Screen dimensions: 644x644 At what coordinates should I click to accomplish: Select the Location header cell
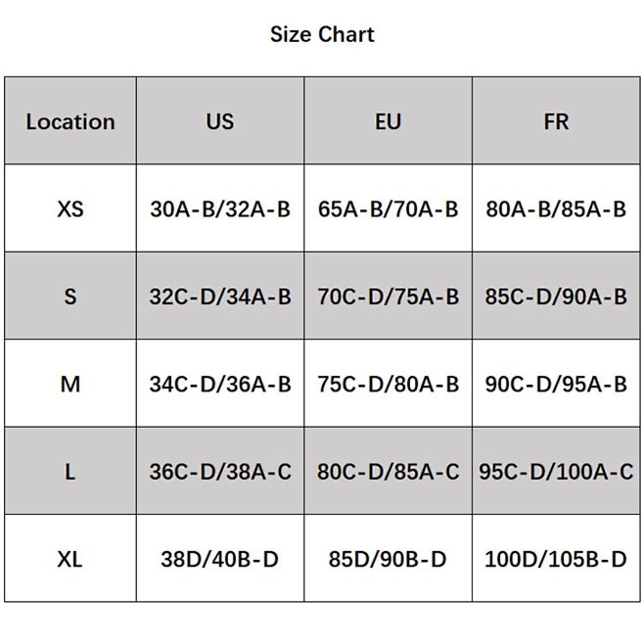70,122
